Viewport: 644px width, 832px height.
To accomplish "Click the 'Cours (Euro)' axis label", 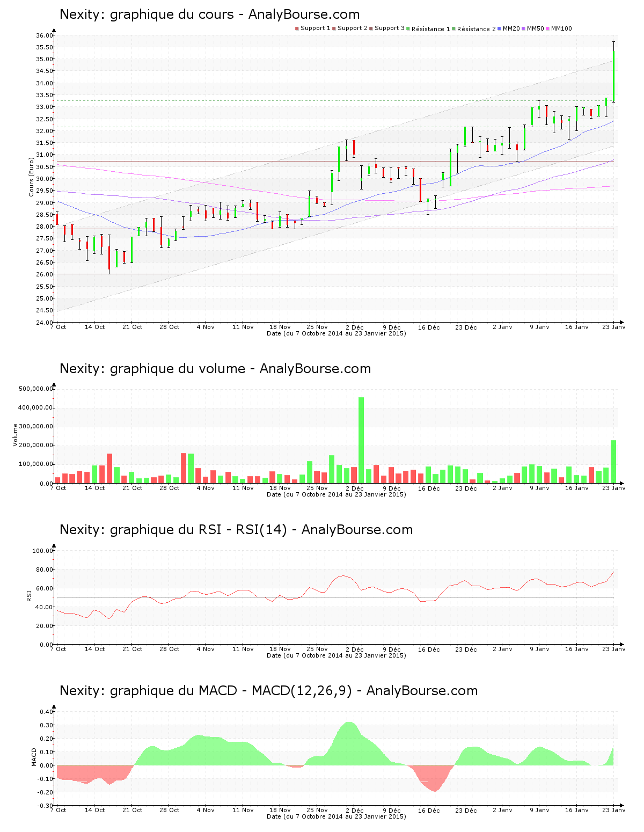I will (x=31, y=177).
